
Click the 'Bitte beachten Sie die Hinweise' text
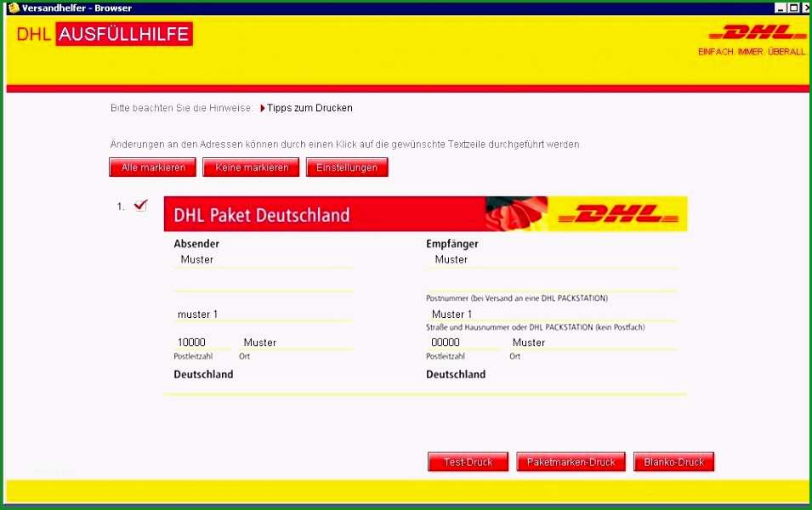pyautogui.click(x=181, y=108)
